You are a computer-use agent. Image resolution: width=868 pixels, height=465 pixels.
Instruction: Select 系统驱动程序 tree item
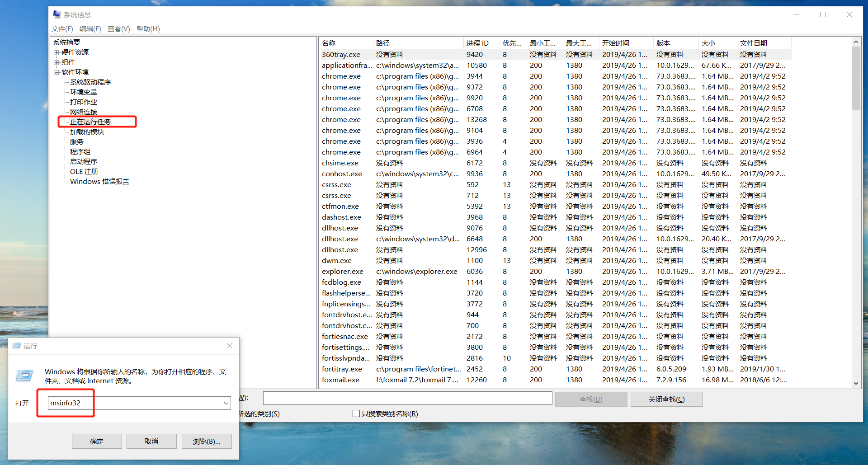[90, 82]
